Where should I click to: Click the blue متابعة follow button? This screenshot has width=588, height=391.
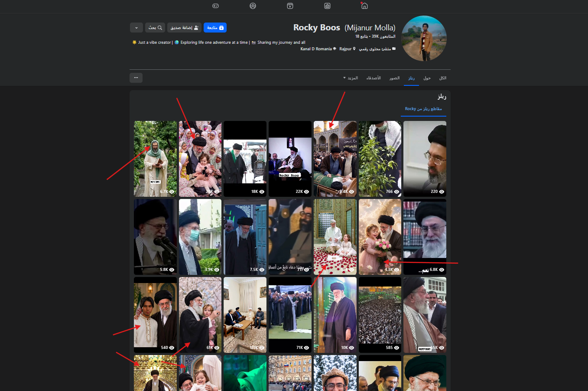(215, 28)
